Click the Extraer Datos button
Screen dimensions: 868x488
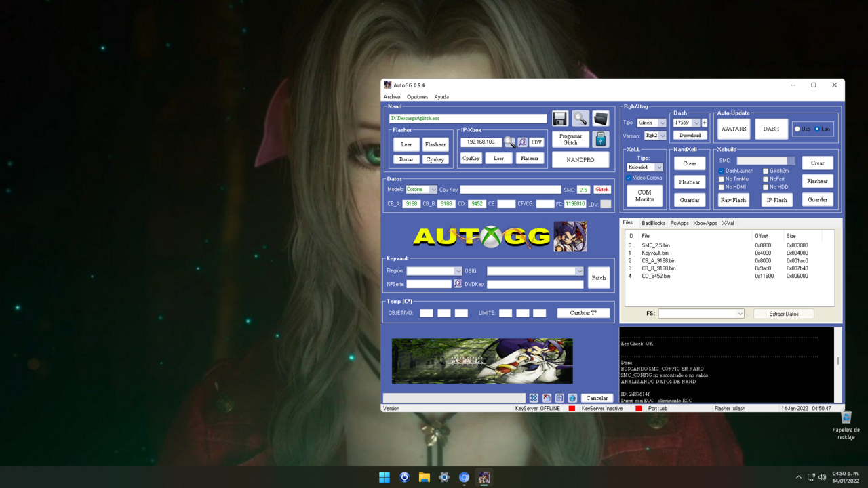pos(784,314)
